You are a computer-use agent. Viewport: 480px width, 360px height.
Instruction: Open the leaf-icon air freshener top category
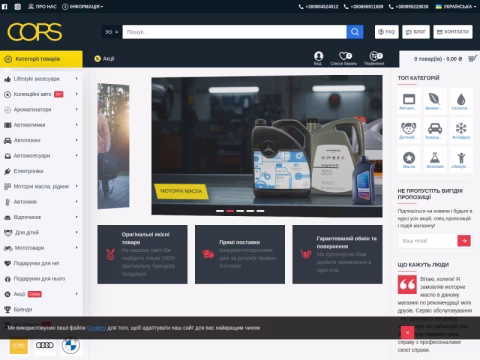(x=435, y=101)
